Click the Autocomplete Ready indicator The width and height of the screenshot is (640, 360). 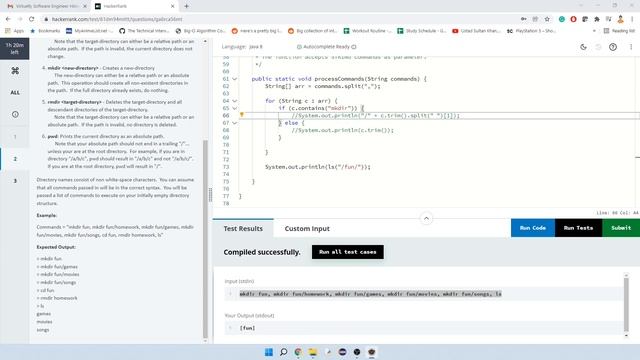coord(327,47)
